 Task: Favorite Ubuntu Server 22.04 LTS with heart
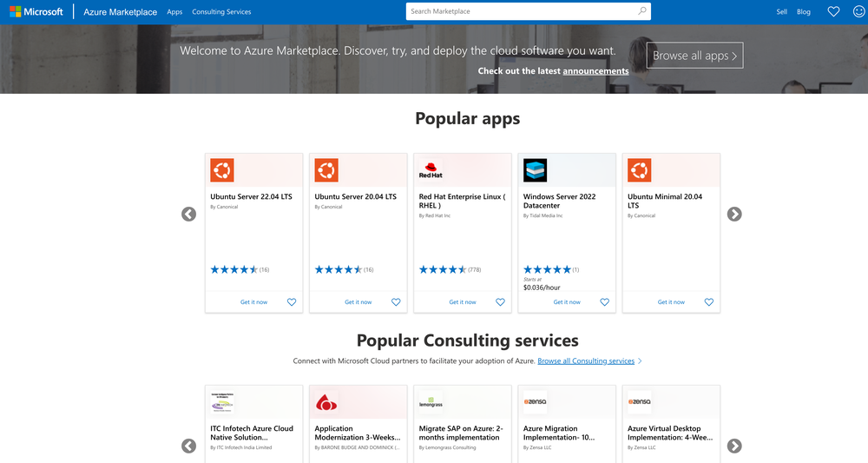pos(292,302)
